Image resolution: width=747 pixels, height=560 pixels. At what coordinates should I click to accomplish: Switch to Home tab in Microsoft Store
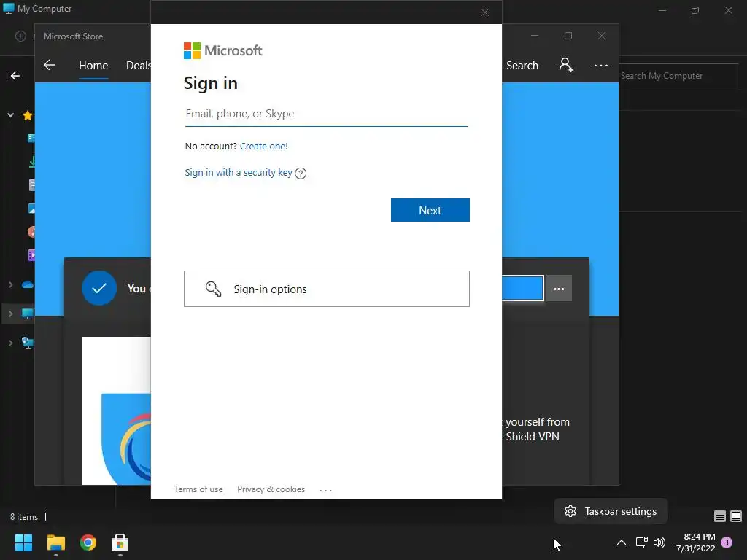tap(93, 66)
